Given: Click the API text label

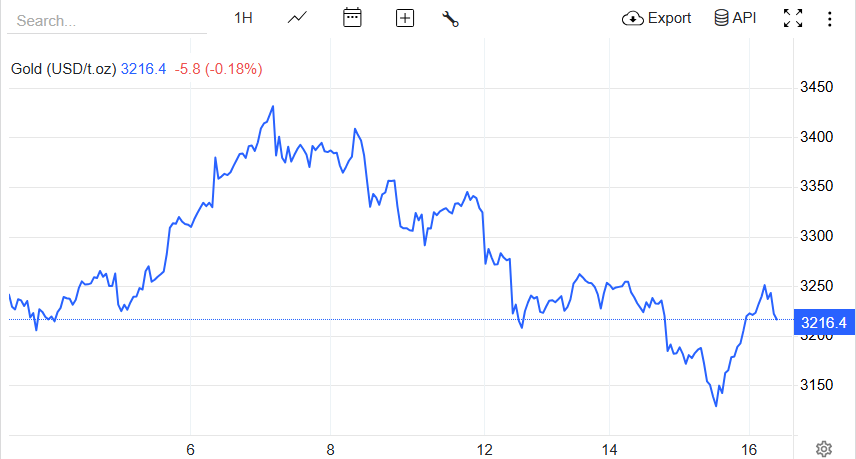Looking at the screenshot, I should (x=744, y=18).
